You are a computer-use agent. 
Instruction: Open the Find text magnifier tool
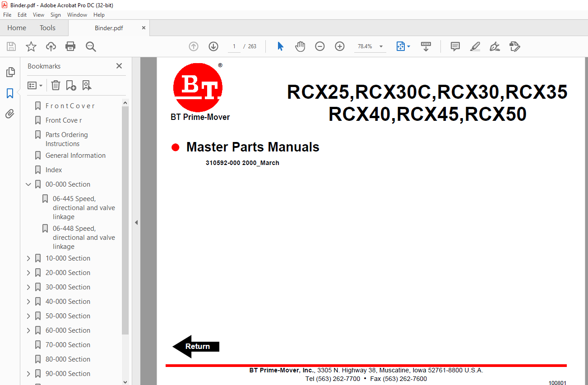click(91, 46)
